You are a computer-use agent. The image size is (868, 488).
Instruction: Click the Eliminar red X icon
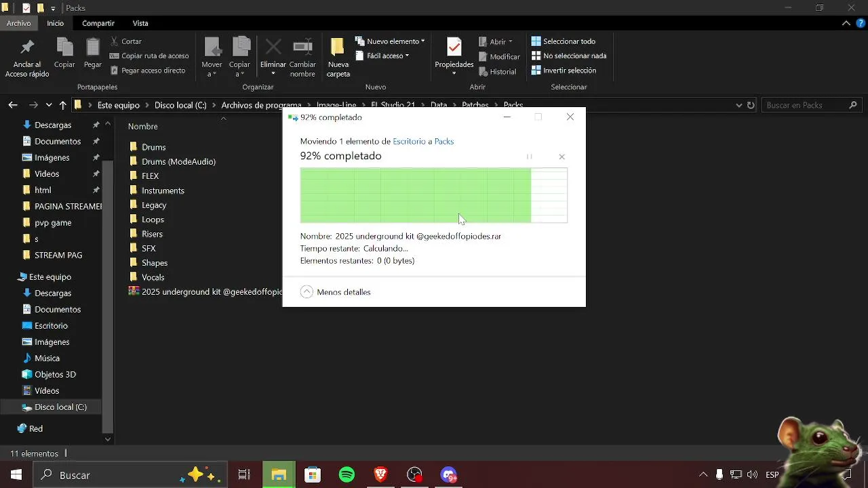click(x=273, y=47)
